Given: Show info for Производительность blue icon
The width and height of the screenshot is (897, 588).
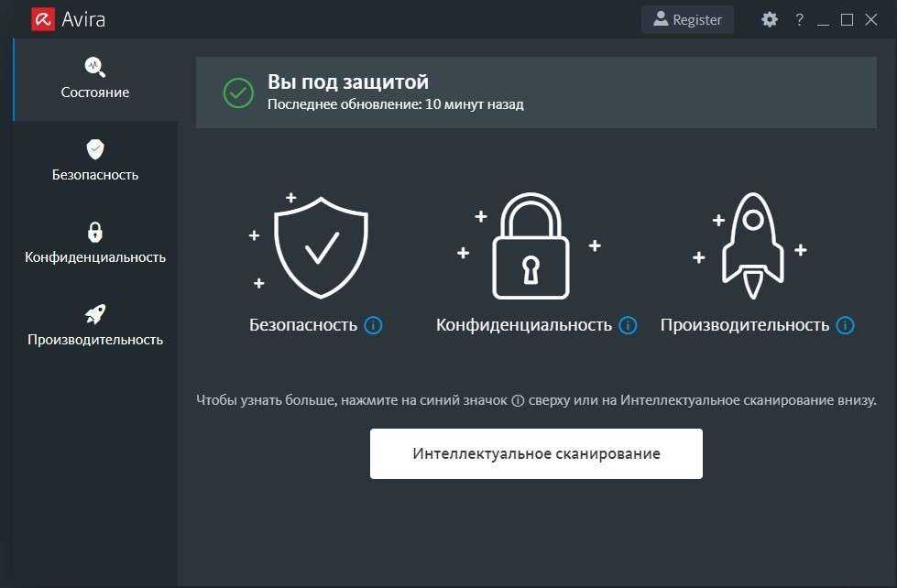Looking at the screenshot, I should coord(845,325).
